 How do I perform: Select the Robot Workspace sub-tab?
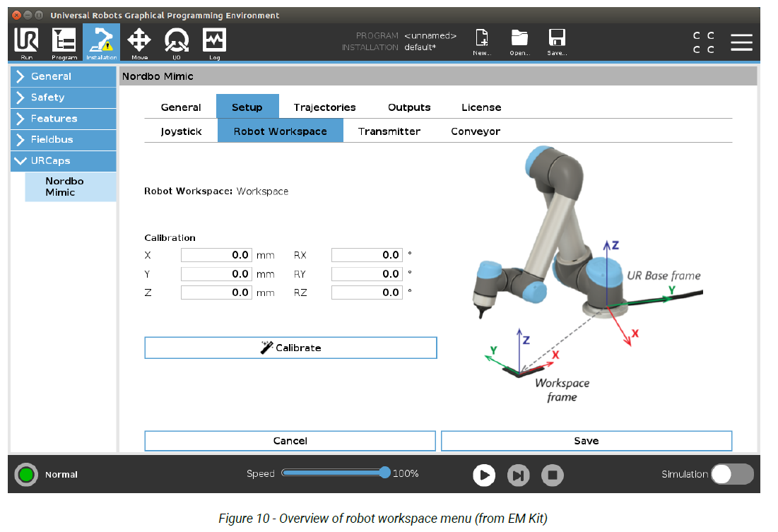coord(281,131)
